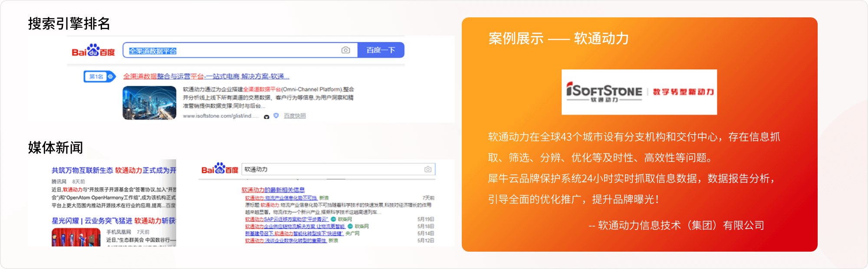This screenshot has width=868, height=269.
Task: Click the green 软资网 icon on the SAP news row
Action: 333,220
